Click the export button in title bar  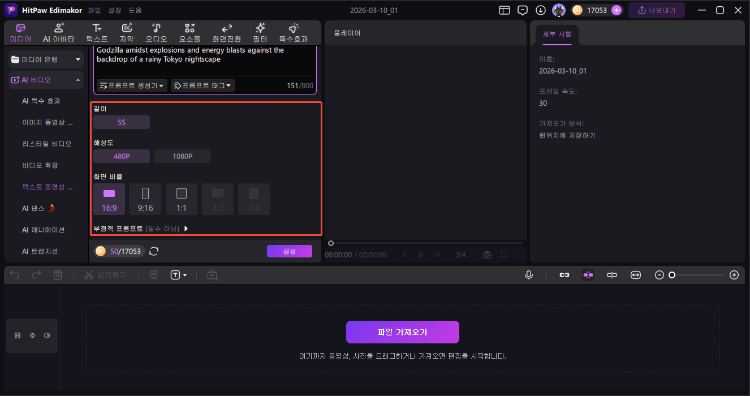coord(656,10)
